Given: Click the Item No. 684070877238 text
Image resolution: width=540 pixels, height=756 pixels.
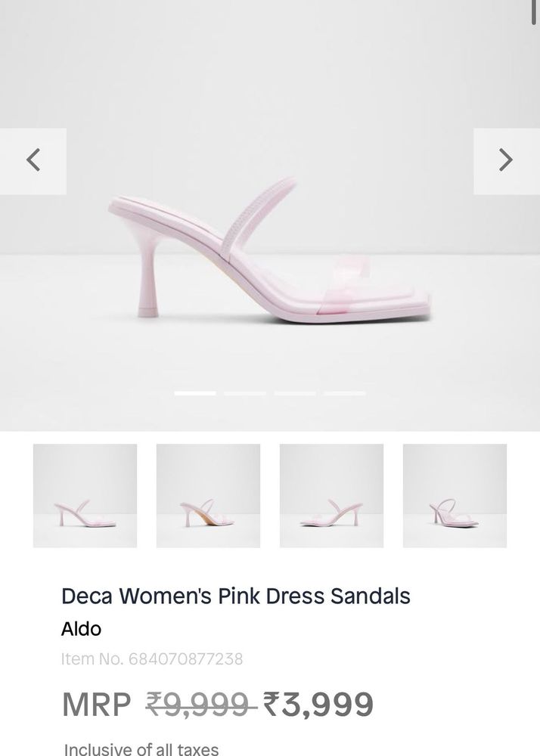Looking at the screenshot, I should (152, 658).
